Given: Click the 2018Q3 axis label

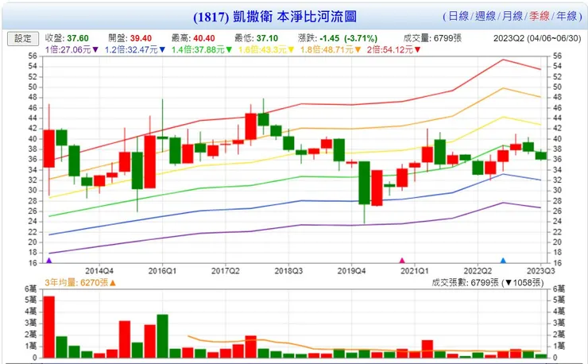Looking at the screenshot, I should [x=288, y=270].
